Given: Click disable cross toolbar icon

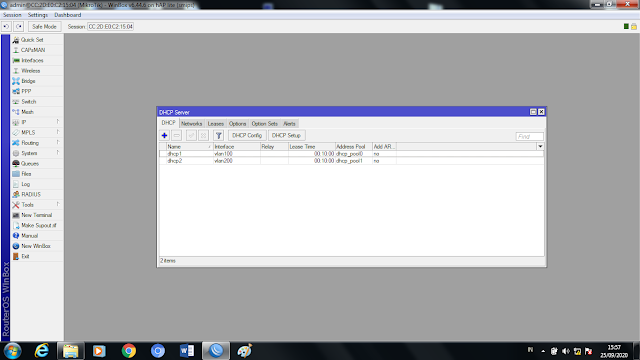Looking at the screenshot, I should [x=203, y=136].
